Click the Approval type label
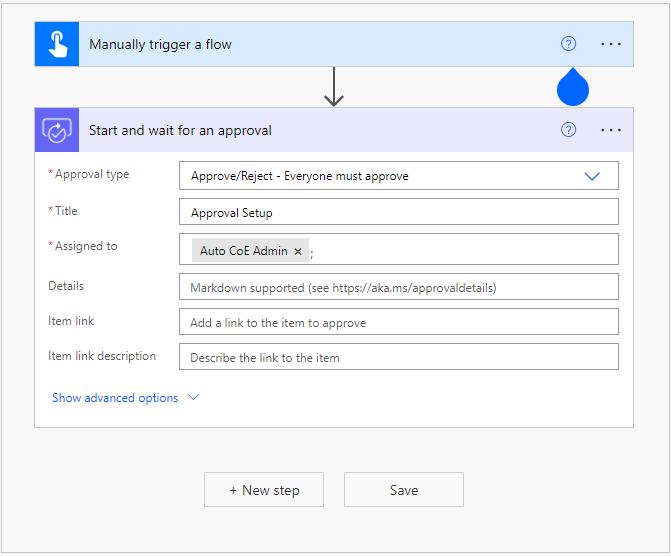Screen dimensions: 671x556 coord(92,174)
